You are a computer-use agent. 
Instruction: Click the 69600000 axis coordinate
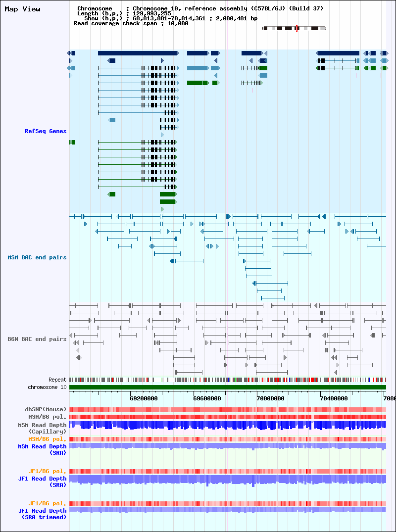[x=207, y=398]
